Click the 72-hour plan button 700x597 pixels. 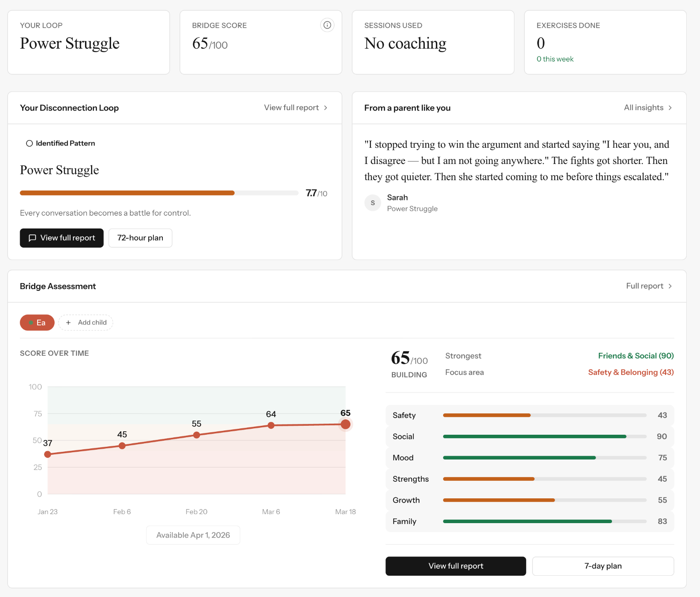click(140, 238)
